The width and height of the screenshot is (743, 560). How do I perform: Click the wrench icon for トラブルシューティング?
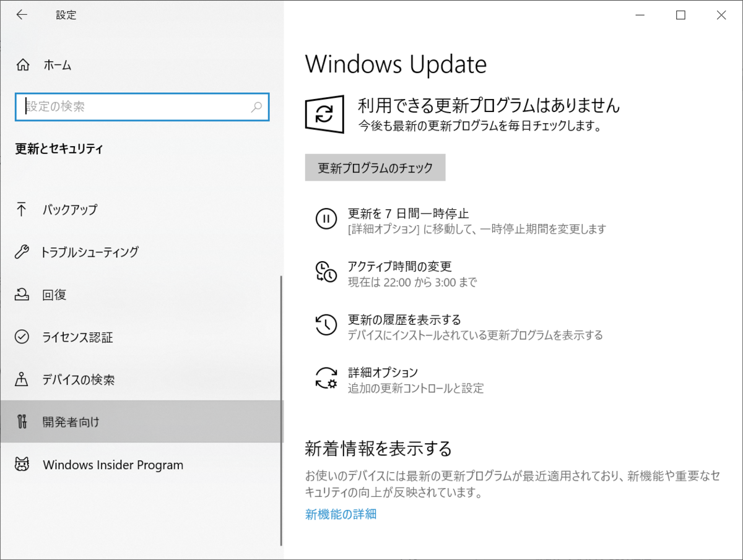click(x=22, y=252)
